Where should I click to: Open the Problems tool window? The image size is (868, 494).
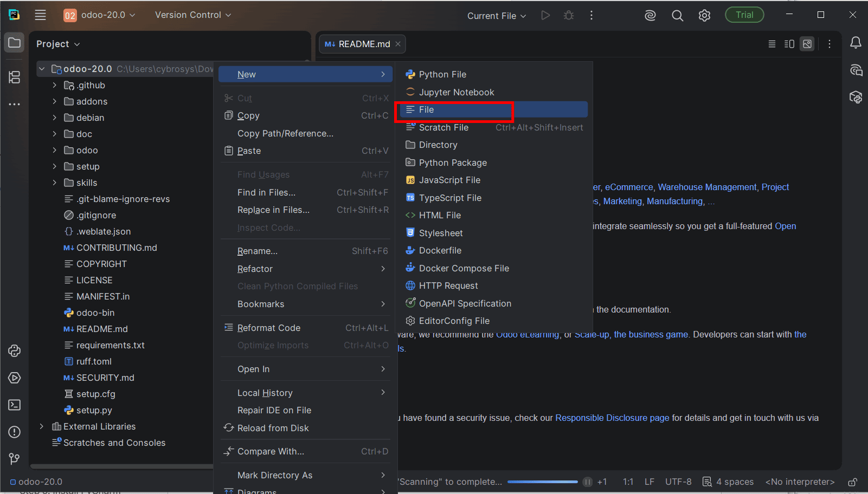click(x=15, y=432)
